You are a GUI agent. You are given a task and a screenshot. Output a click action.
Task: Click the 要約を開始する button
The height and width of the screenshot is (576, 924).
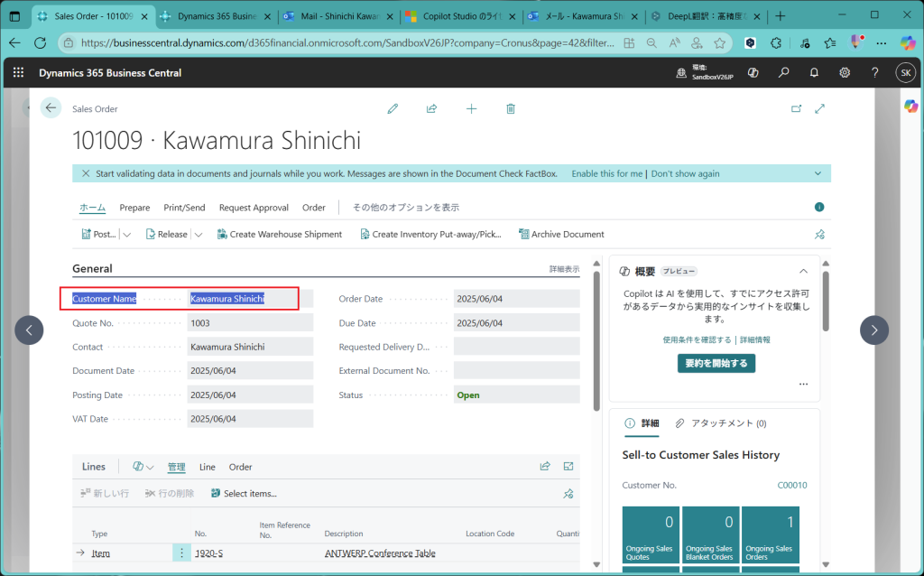(x=716, y=363)
